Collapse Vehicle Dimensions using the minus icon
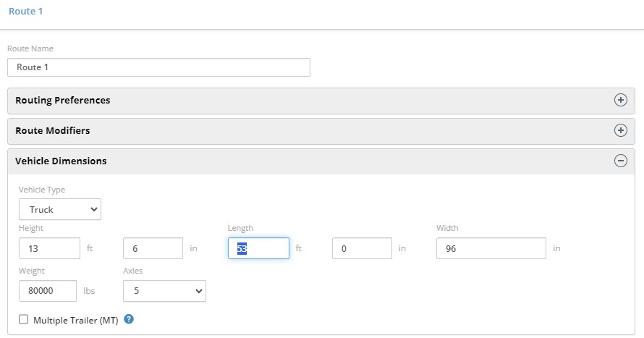This screenshot has width=644, height=338. coord(620,161)
